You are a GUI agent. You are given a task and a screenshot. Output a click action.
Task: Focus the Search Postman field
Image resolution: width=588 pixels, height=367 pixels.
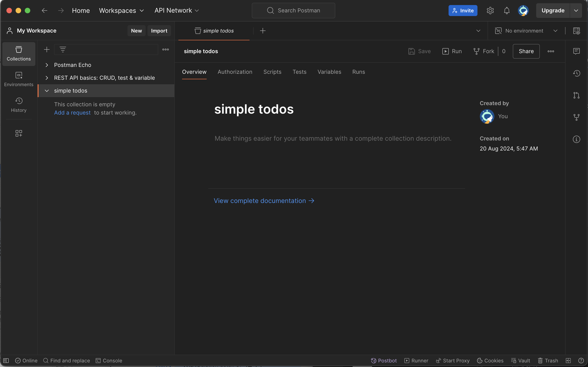(x=293, y=11)
